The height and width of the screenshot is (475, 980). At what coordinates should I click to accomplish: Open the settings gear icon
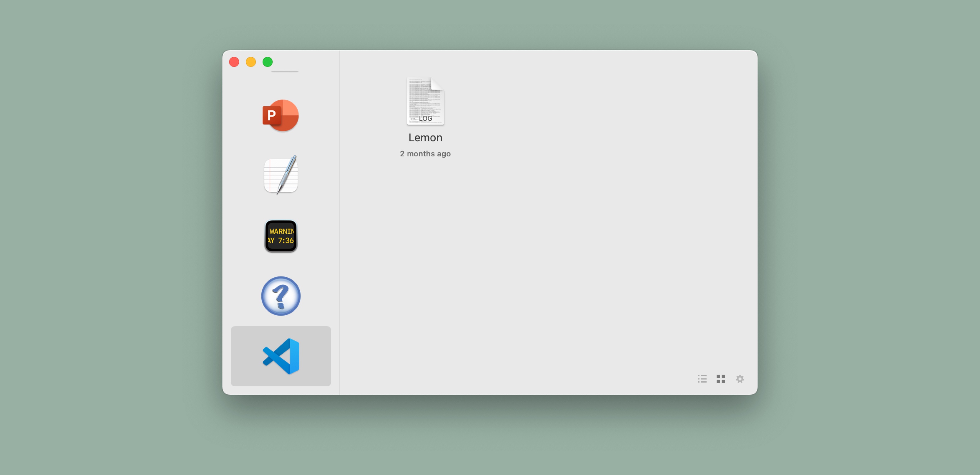[739, 379]
